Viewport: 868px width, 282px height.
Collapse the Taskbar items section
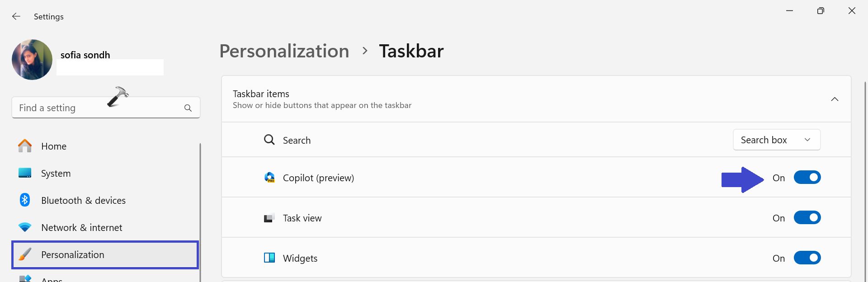835,99
